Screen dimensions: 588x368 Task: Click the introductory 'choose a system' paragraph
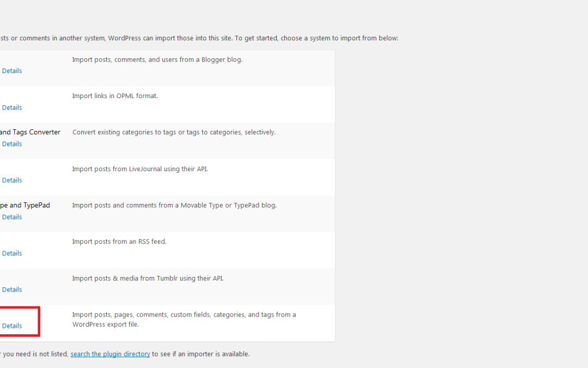[199, 38]
